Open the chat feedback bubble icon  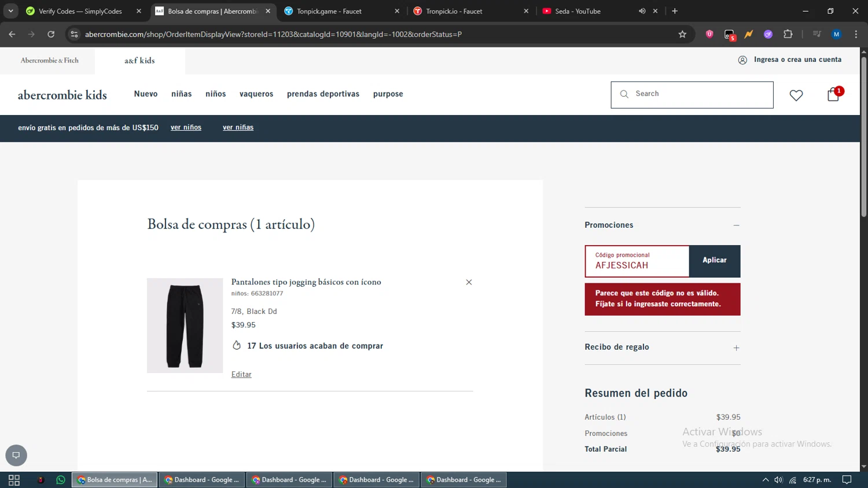coord(16,455)
